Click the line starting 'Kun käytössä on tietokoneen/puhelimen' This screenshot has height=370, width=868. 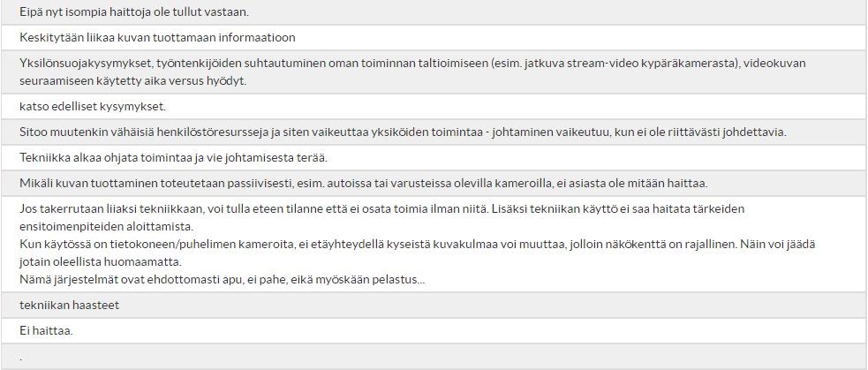click(x=418, y=244)
